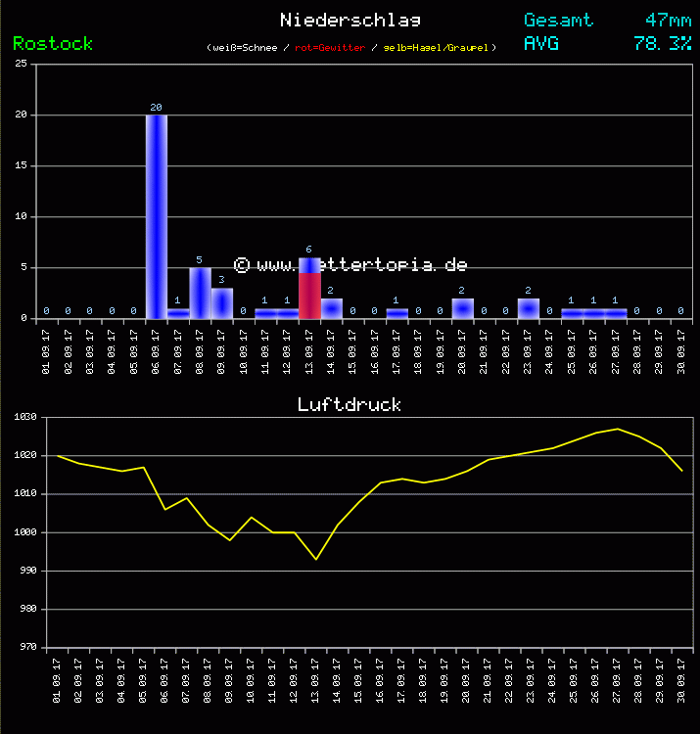700x734 pixels.
Task: Select the Niederschlag chart title
Action: pyautogui.click(x=350, y=20)
